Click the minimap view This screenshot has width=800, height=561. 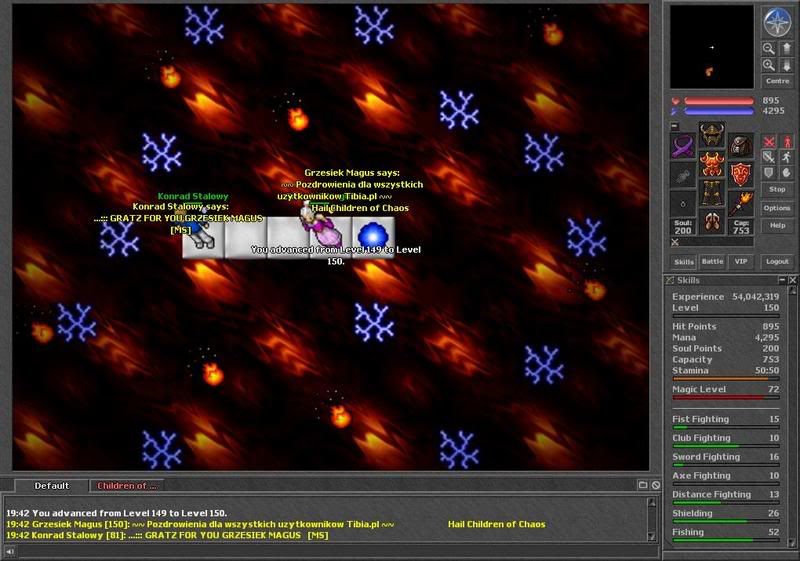click(x=712, y=47)
